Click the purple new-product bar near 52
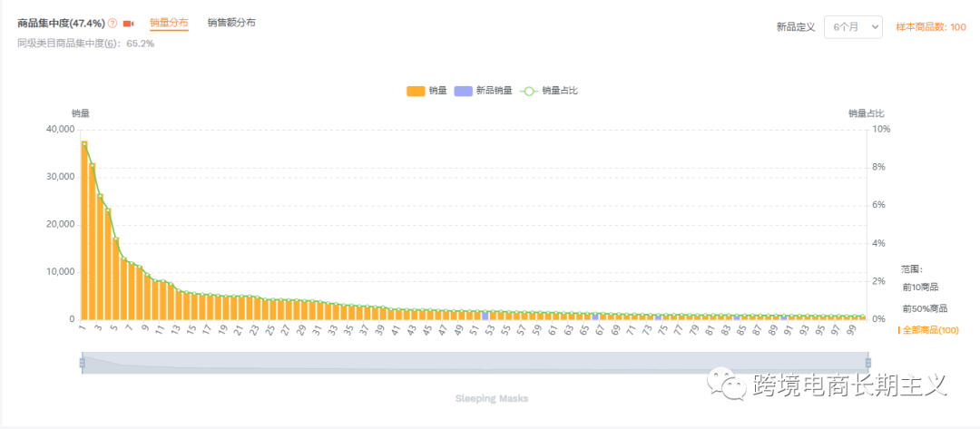Image resolution: width=980 pixels, height=429 pixels. click(x=485, y=316)
